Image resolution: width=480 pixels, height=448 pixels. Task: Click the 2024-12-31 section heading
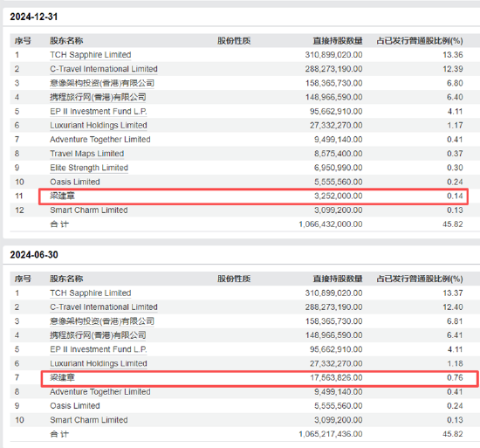coord(34,17)
